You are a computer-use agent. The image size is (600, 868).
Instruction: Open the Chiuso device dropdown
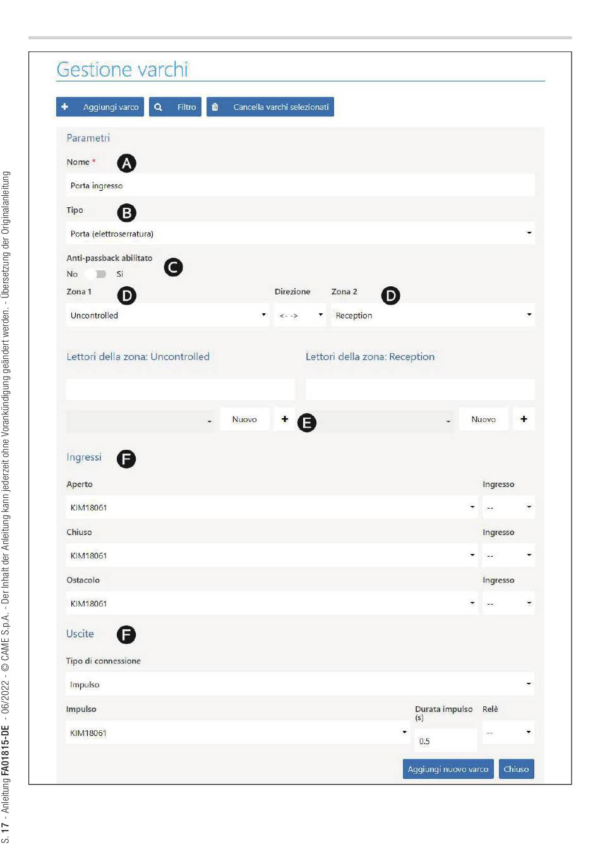pos(272,555)
